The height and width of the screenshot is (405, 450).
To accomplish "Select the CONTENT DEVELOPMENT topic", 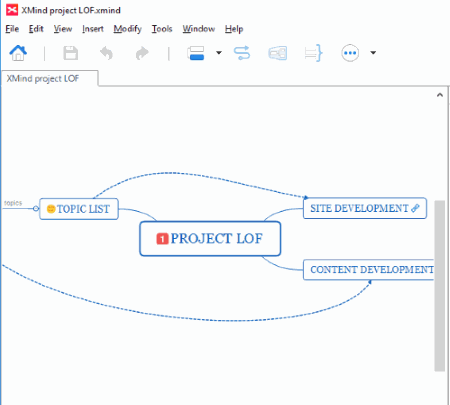I will tap(369, 270).
